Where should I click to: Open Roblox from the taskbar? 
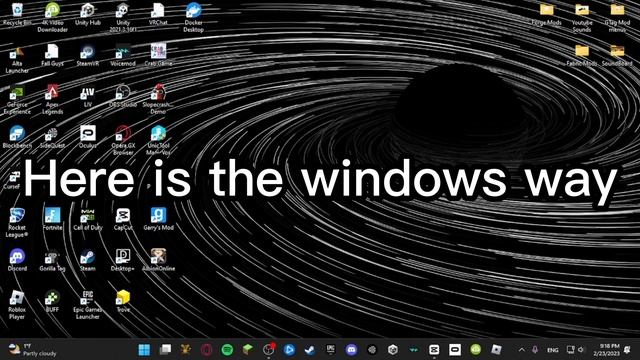click(496, 350)
